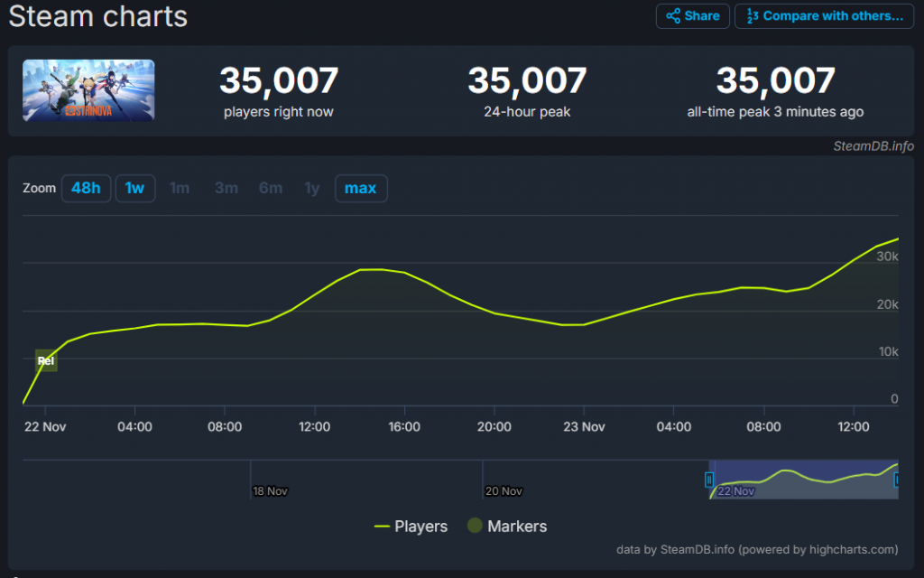This screenshot has height=578, width=924.
Task: Click the '16:00' axis label
Action: [404, 426]
